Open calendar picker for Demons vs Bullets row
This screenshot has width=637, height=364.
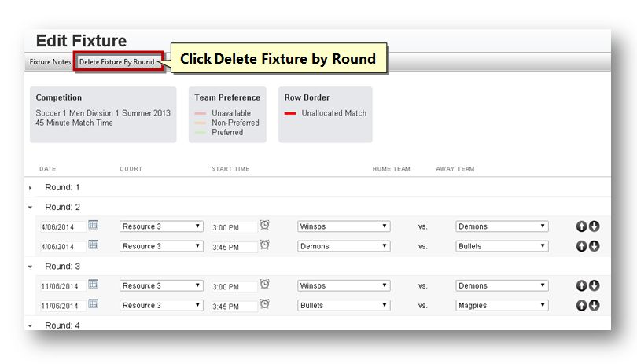pyautogui.click(x=93, y=245)
